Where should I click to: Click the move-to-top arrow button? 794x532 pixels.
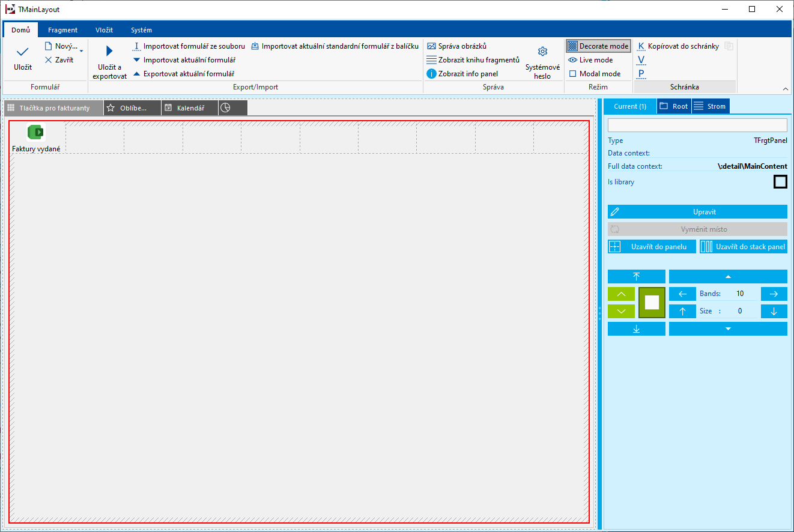(637, 276)
